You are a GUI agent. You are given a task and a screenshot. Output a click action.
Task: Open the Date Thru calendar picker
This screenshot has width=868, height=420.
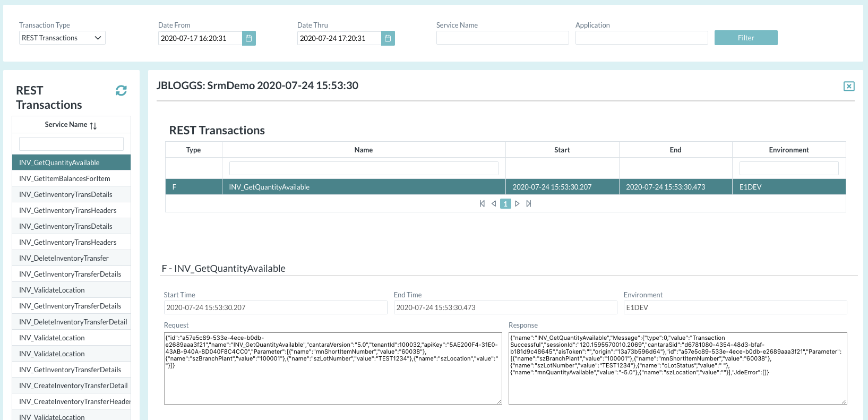(388, 38)
